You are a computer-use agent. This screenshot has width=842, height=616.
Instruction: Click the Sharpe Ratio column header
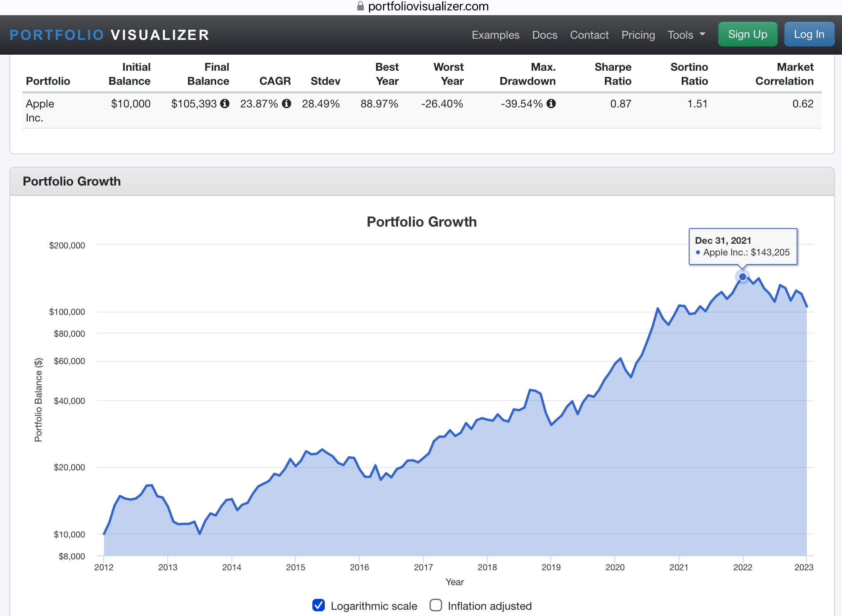coord(613,74)
